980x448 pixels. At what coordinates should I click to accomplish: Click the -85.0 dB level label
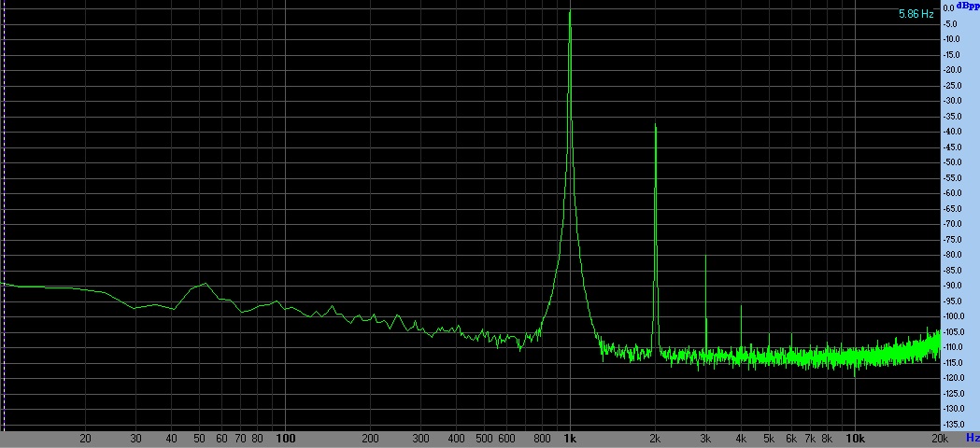pyautogui.click(x=951, y=271)
